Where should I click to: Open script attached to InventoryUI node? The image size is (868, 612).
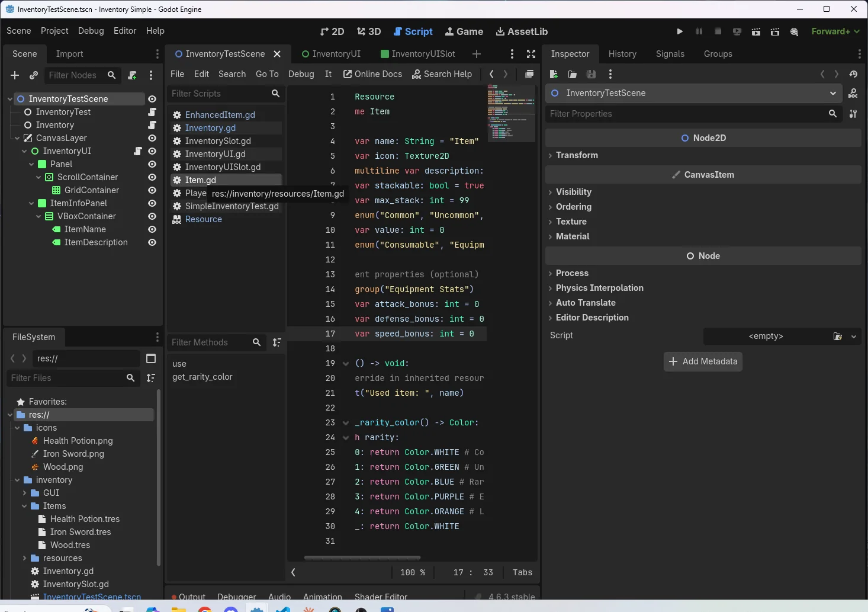tap(138, 151)
